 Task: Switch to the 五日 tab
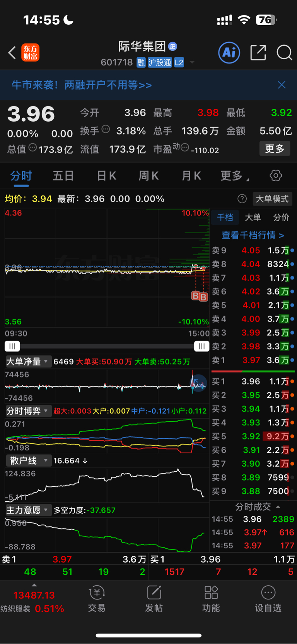click(63, 176)
